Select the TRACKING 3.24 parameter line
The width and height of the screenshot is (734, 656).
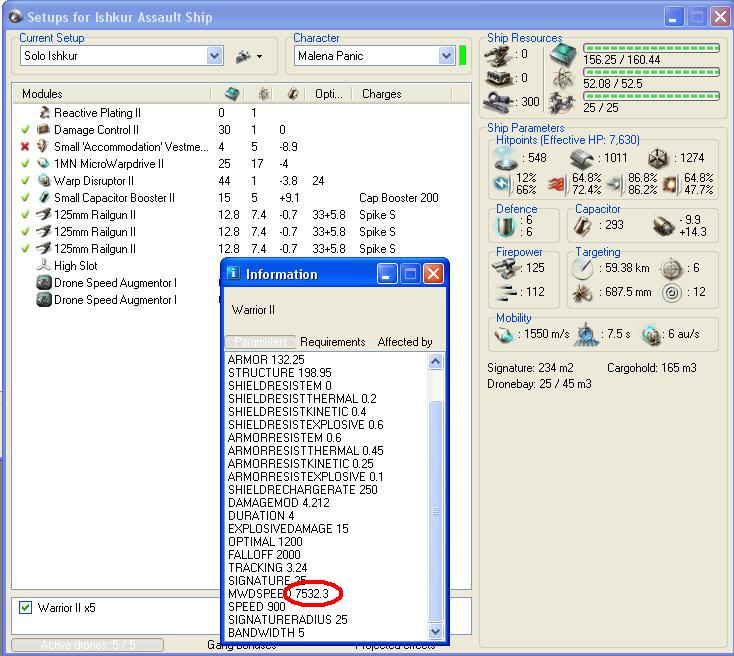point(267,568)
